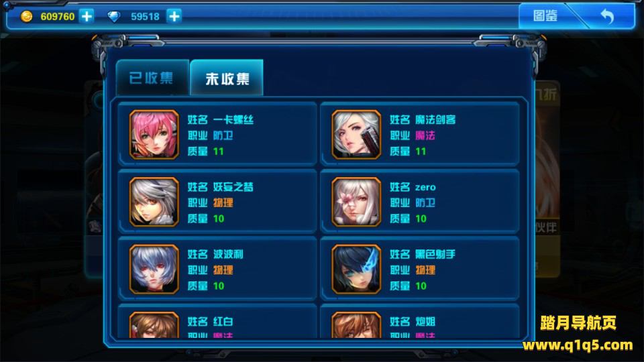Add more diamonds with plus button

tap(174, 16)
